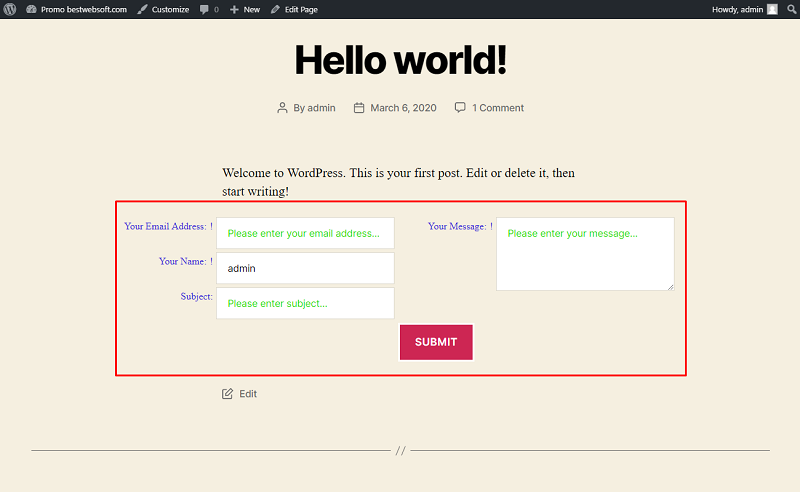Screen dimensions: 800x492
Task: Open the WordPress logo menu
Action: (10, 9)
